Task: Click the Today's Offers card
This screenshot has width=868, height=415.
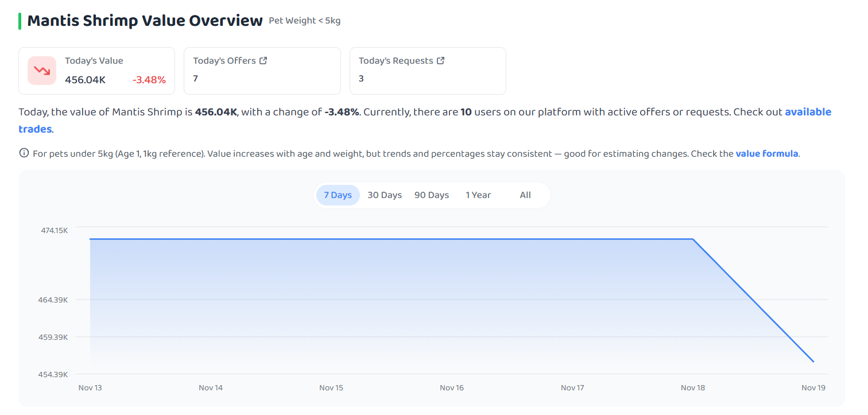Action: [262, 71]
